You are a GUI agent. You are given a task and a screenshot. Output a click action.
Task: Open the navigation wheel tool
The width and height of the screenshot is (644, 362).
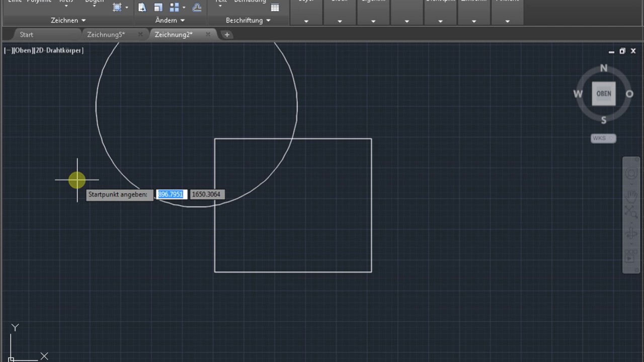pos(631,174)
